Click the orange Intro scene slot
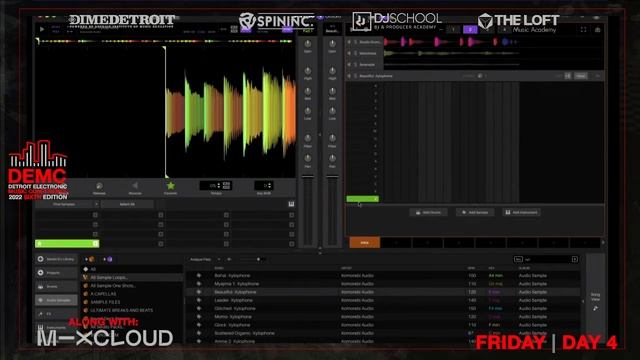Image resolution: width=640 pixels, height=360 pixels. pyautogui.click(x=364, y=242)
